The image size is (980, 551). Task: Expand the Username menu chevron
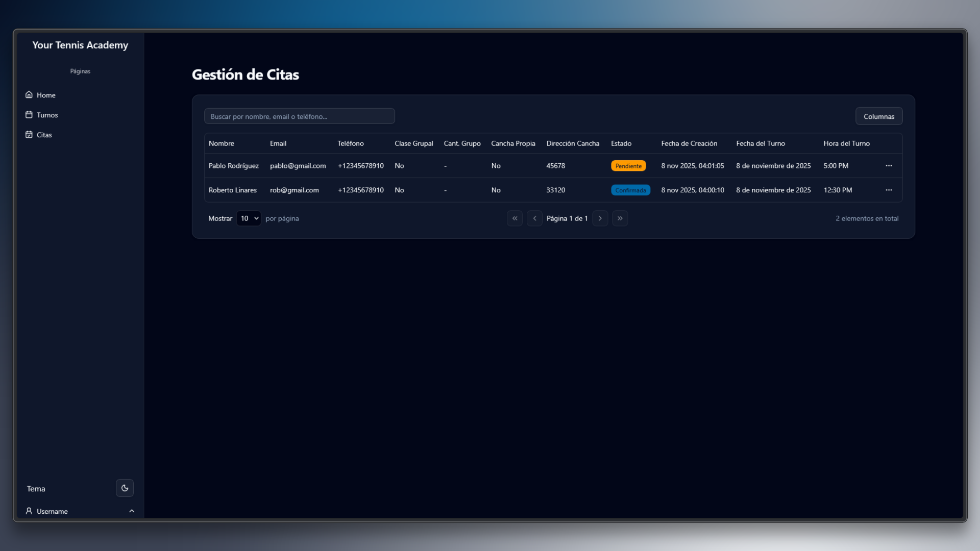(132, 511)
